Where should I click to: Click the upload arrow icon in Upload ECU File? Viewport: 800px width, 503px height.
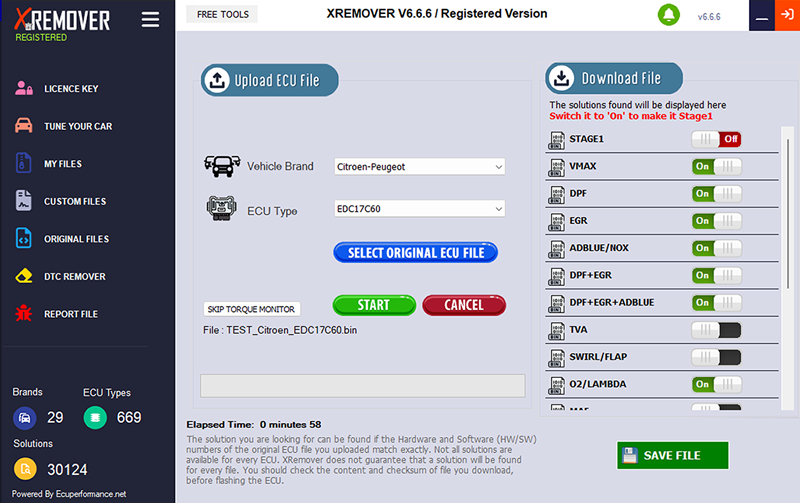[217, 80]
